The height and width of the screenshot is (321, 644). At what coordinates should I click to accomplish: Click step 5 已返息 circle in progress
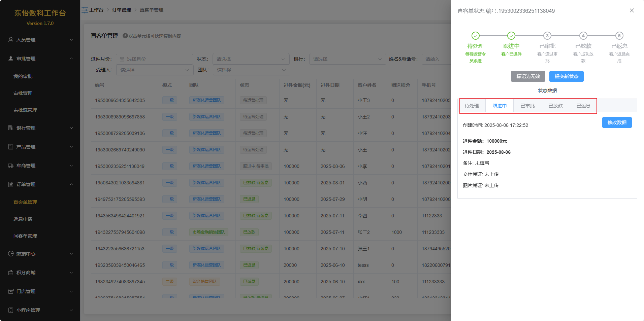[x=619, y=36]
